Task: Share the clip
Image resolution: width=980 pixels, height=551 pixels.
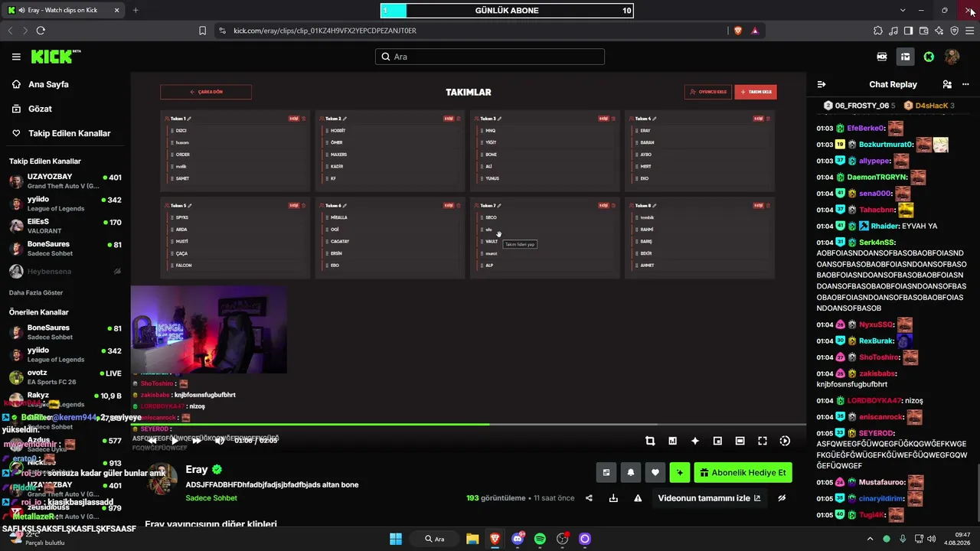Action: coord(589,498)
